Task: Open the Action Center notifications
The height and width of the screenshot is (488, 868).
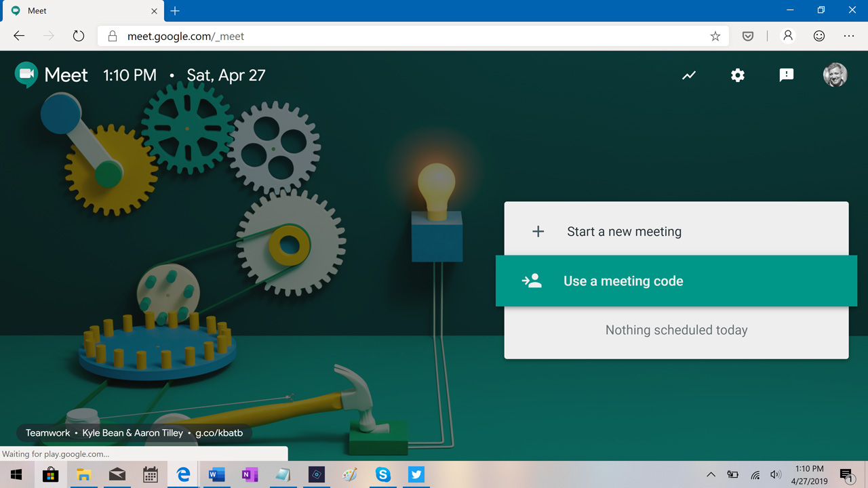Action: point(847,475)
